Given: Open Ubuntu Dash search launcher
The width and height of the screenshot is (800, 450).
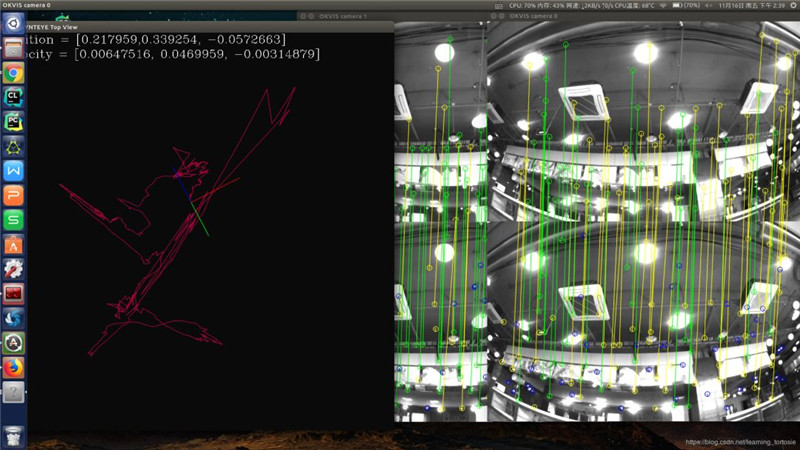Looking at the screenshot, I should 14,22.
